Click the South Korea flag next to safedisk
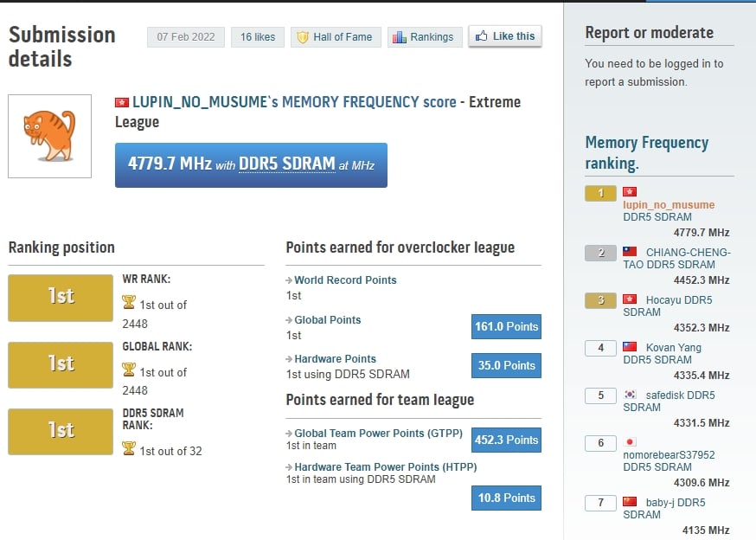Screen dimensions: 756x540 point(630,395)
